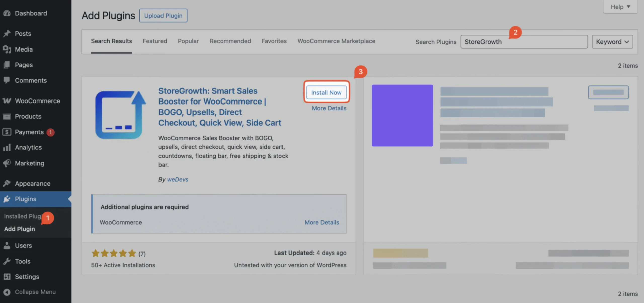Open Marketing in the sidebar menu
Image resolution: width=644 pixels, height=303 pixels.
tap(30, 163)
